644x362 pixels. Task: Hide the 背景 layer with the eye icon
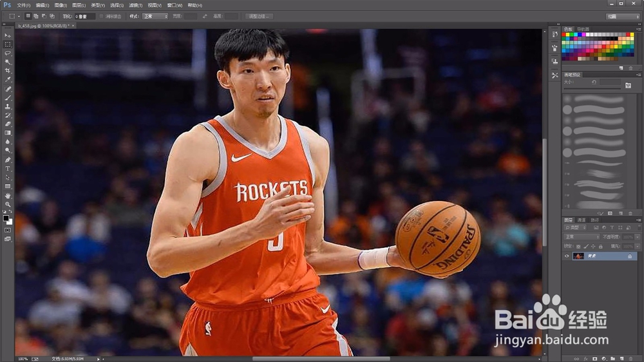567,256
